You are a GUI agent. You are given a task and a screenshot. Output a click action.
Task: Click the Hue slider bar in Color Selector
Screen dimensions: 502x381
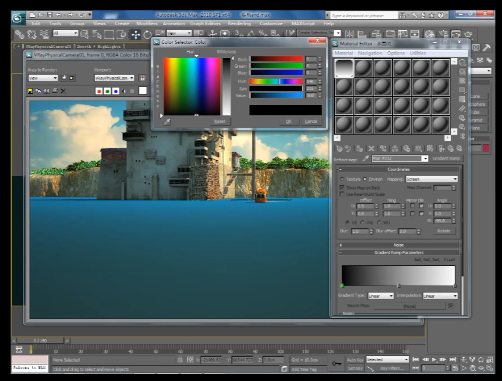point(277,81)
